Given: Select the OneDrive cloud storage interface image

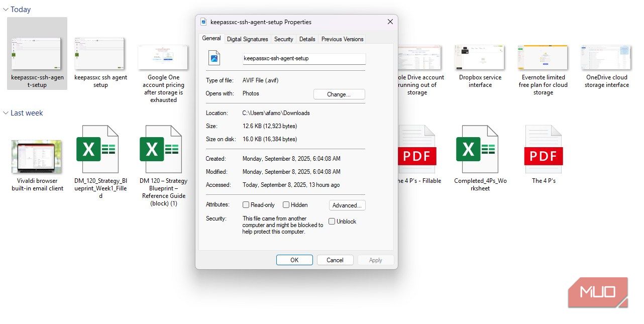Looking at the screenshot, I should coord(606,57).
